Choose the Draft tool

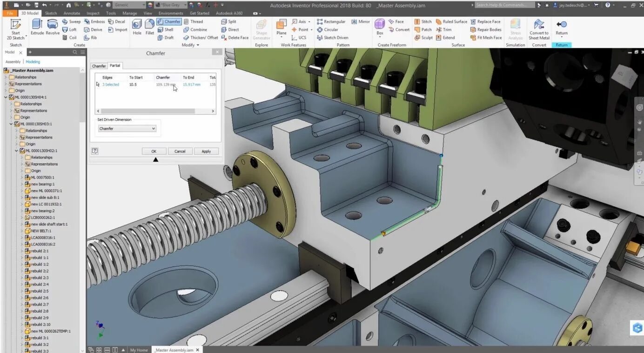165,38
